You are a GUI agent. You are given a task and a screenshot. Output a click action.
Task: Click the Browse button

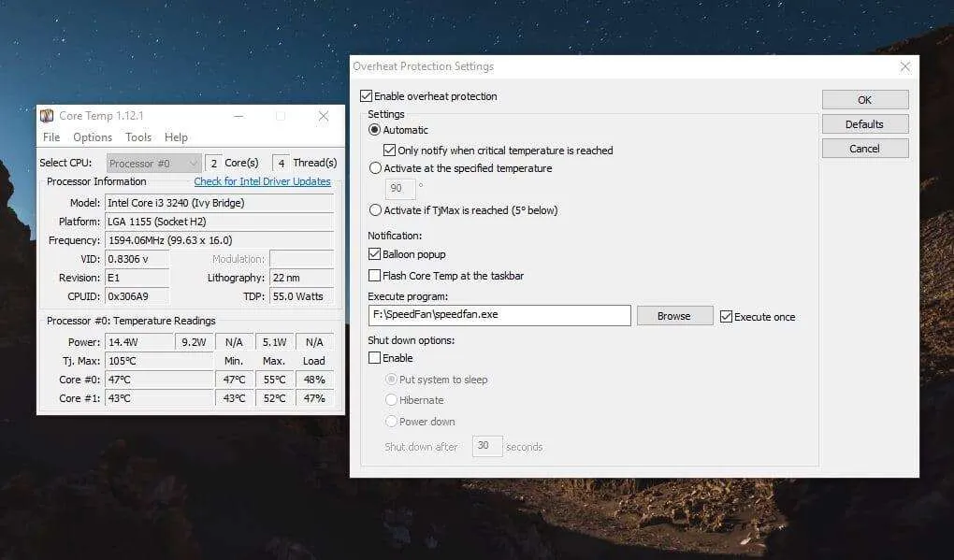(674, 316)
